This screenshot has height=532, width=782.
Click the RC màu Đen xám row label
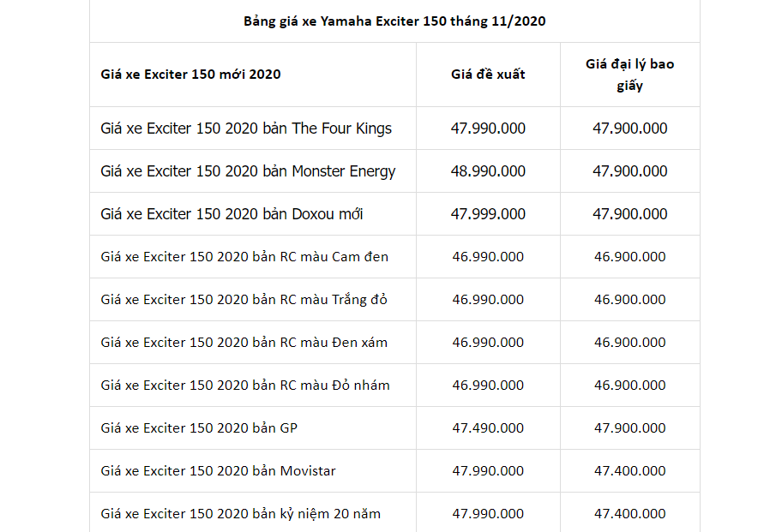tap(244, 343)
